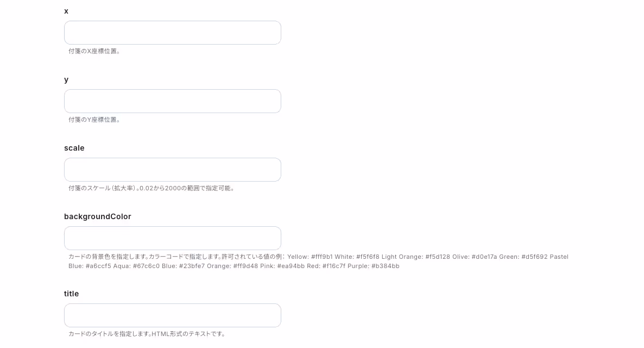Select the scale input field
Image resolution: width=644 pixels, height=348 pixels.
173,170
